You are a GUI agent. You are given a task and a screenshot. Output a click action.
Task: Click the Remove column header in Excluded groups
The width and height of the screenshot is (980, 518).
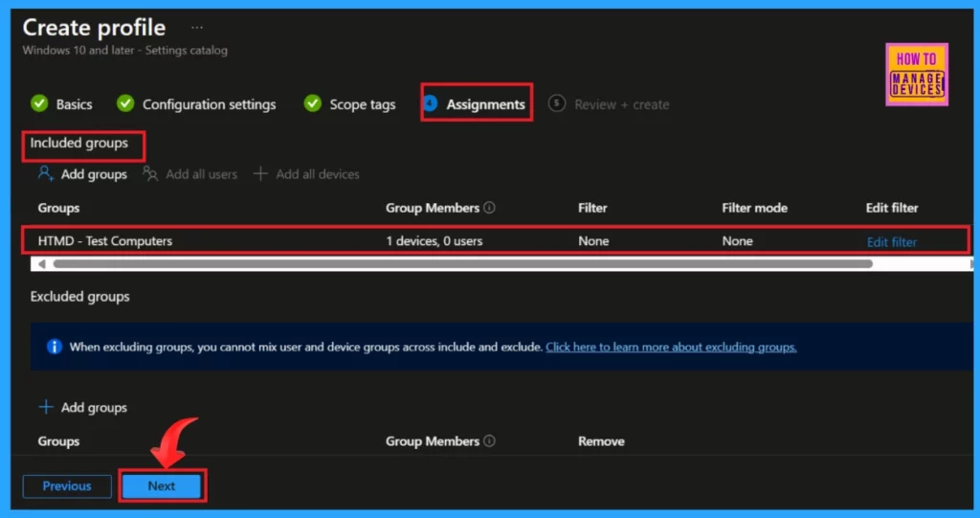(601, 441)
